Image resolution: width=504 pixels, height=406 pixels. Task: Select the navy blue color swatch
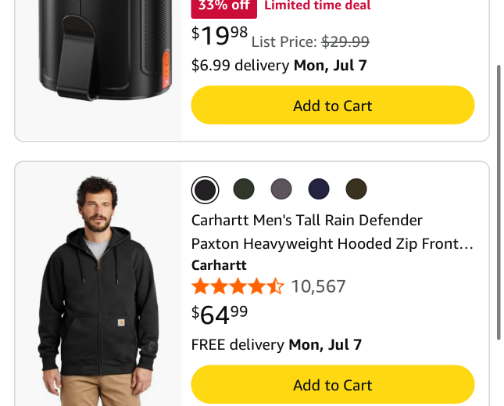319,189
